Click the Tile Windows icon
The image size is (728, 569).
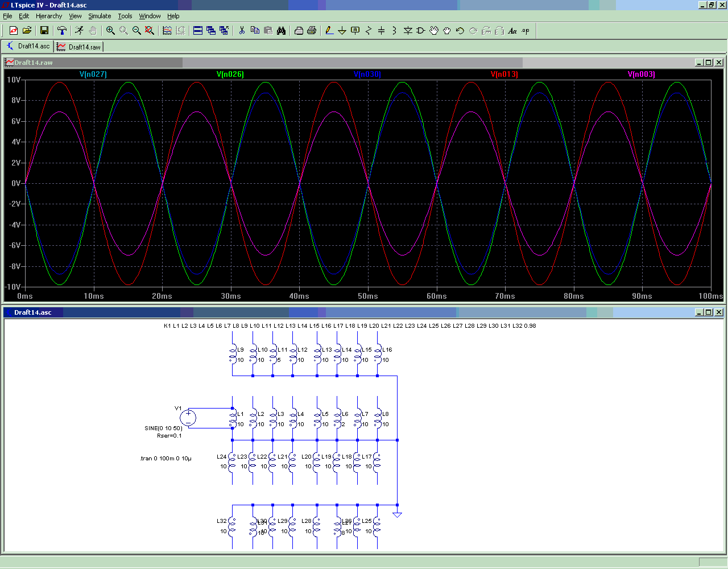(x=198, y=31)
